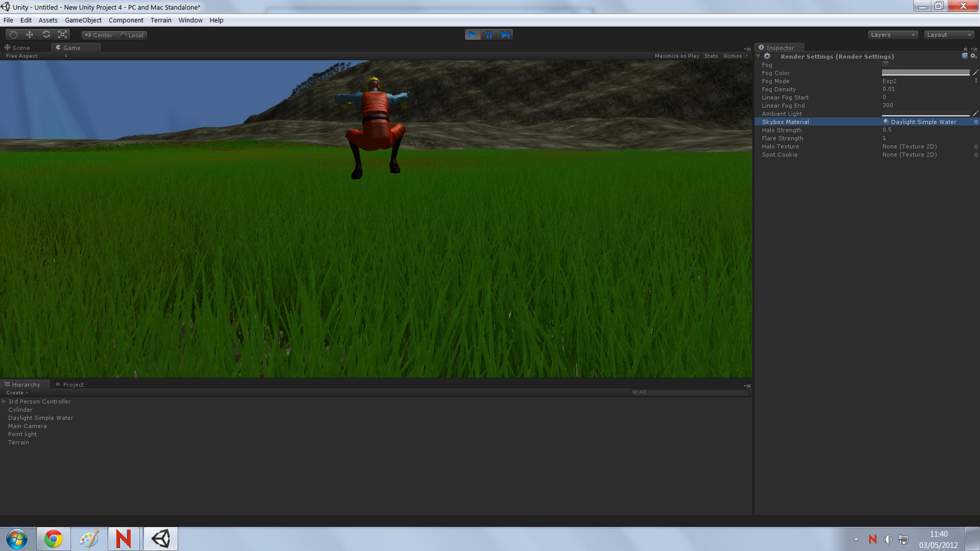980x551 pixels.
Task: Select the Hand pan tool
Action: click(13, 34)
